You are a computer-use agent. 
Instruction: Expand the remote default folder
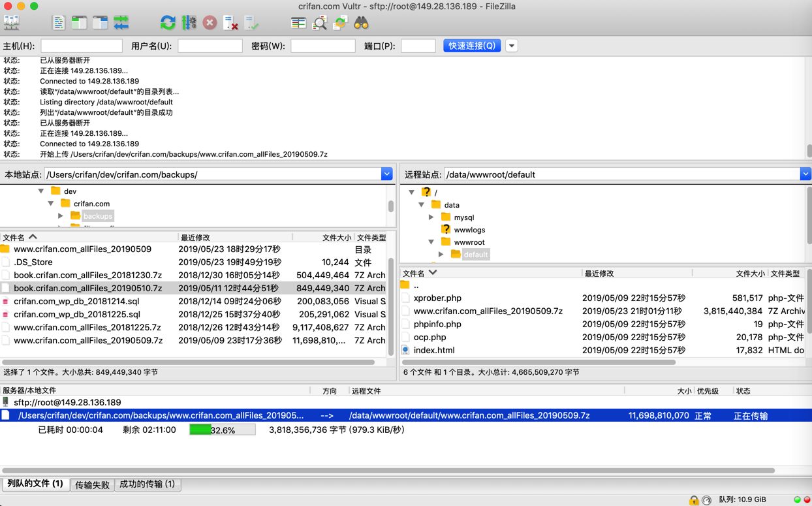441,255
